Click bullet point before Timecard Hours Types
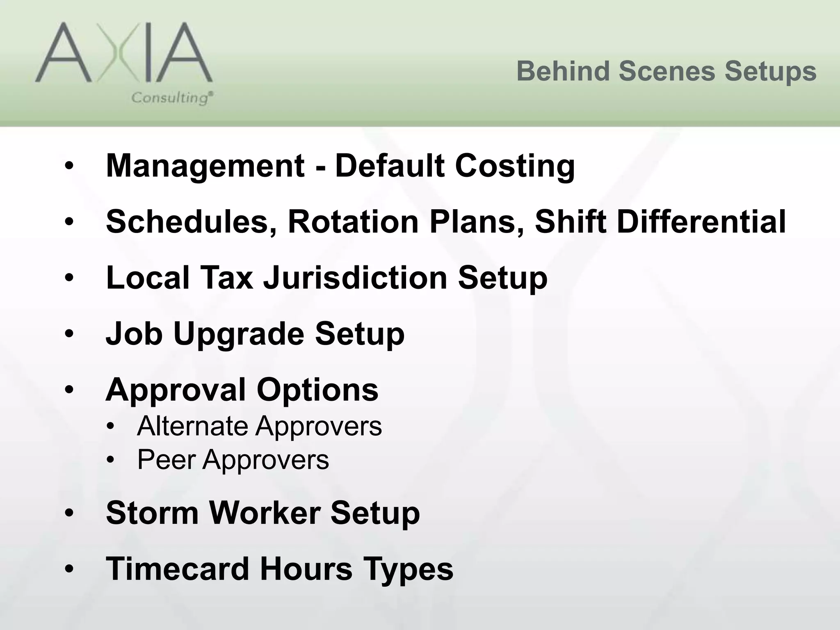 [x=69, y=569]
